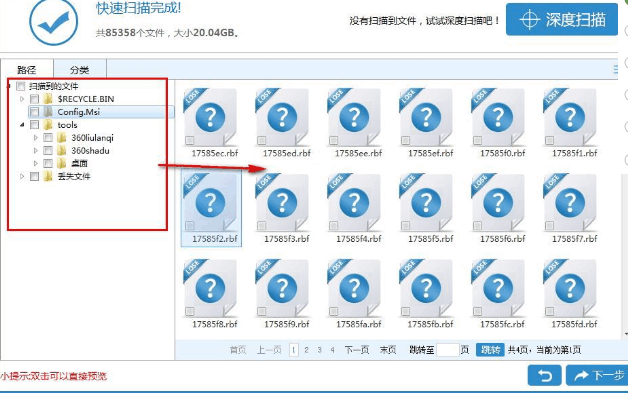Tick the 扫描到的文件 root checkbox

click(21, 86)
